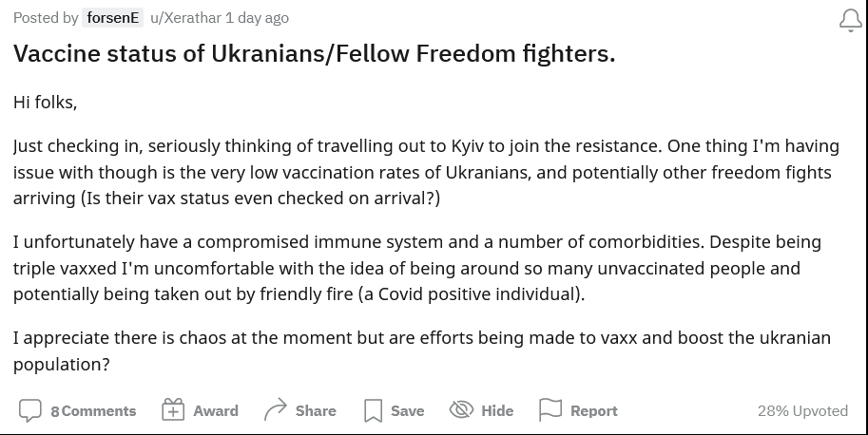This screenshot has height=435, width=868.
Task: Click the forsenE user flair badge
Action: click(113, 18)
